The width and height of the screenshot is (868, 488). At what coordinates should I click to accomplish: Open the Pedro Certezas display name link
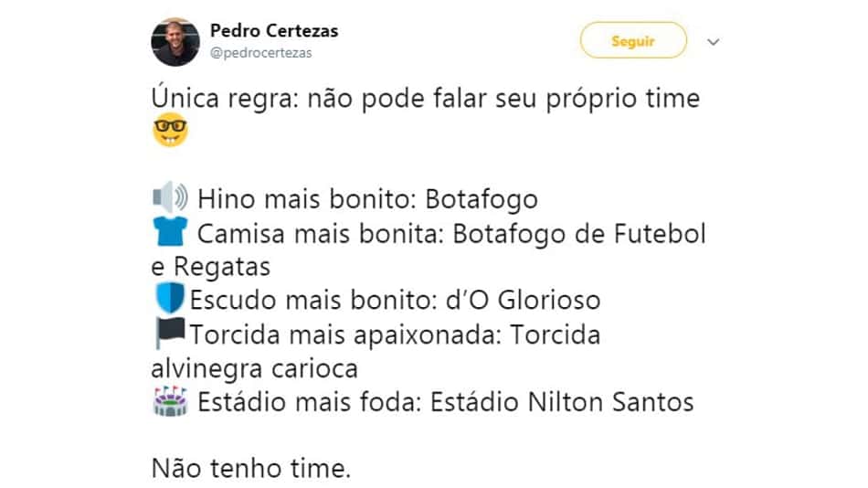click(x=274, y=30)
